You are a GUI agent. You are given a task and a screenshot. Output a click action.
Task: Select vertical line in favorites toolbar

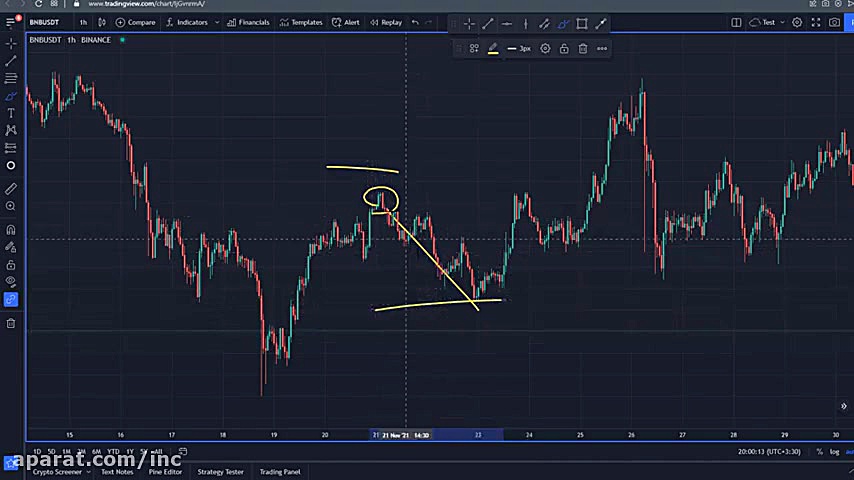pos(526,24)
